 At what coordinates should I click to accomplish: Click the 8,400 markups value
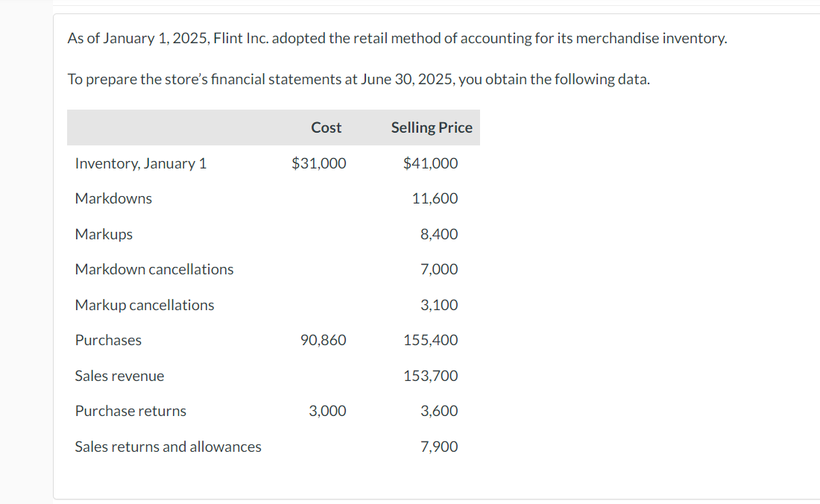coord(439,234)
